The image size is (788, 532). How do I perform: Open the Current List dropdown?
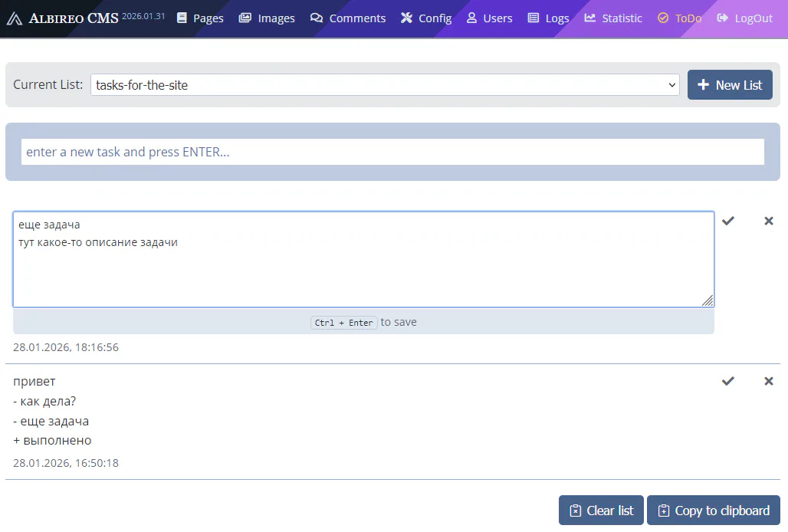pos(384,85)
